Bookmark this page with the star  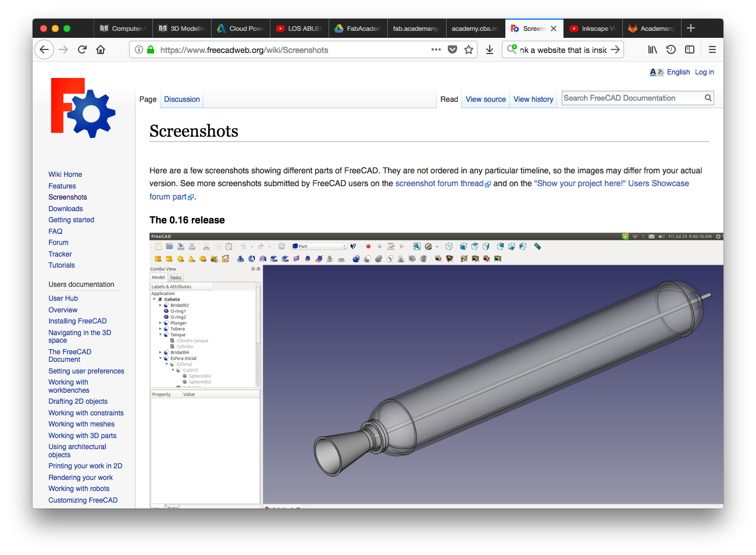(469, 50)
